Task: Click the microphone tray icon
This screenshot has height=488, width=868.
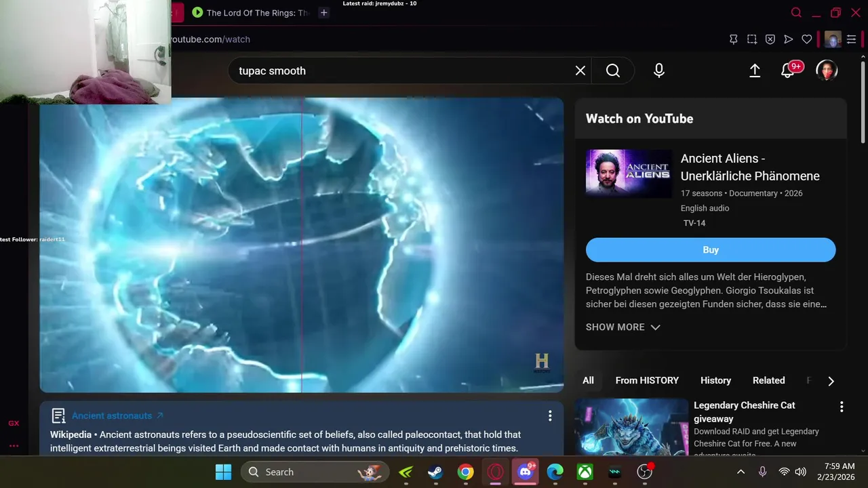Action: click(x=762, y=472)
